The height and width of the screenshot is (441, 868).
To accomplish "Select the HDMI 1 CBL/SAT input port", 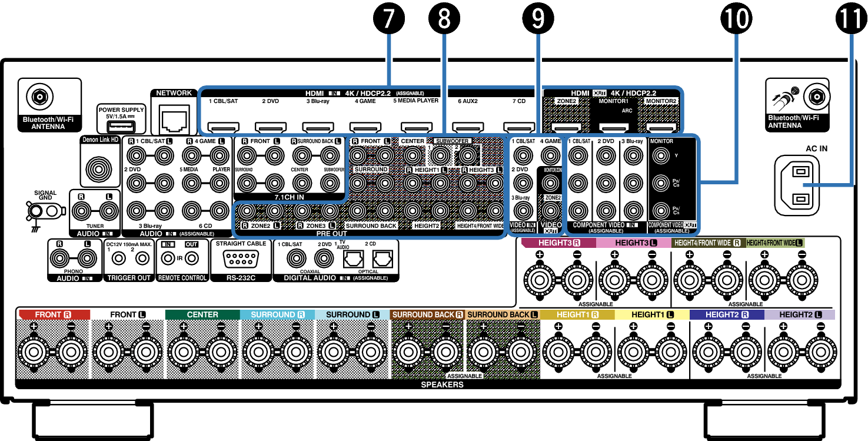I will [224, 126].
